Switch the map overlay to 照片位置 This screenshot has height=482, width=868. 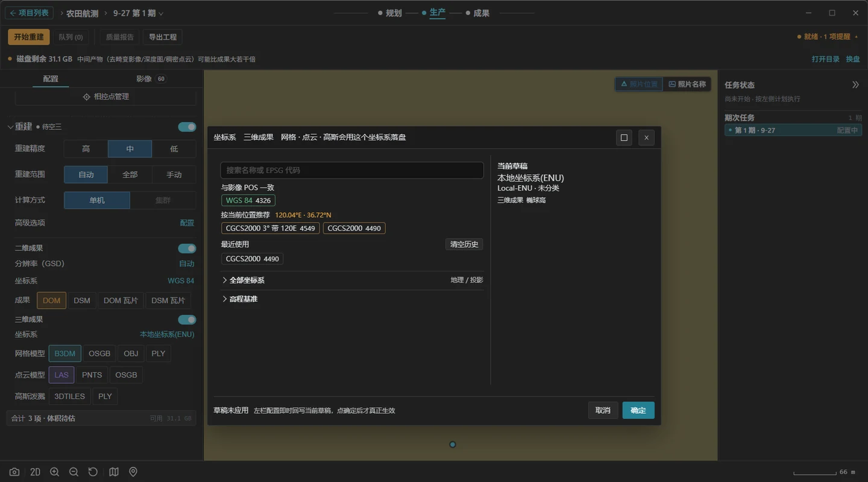(638, 84)
